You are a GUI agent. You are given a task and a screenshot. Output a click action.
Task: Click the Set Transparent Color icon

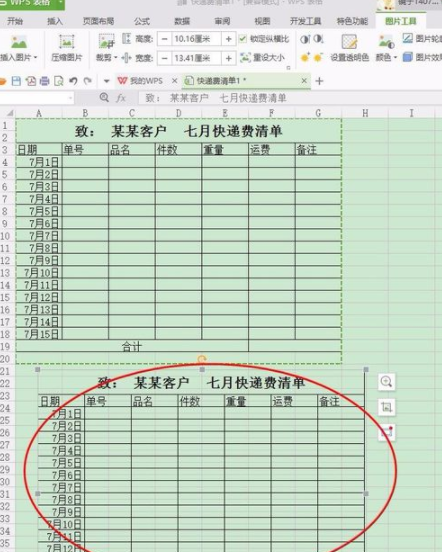349,42
